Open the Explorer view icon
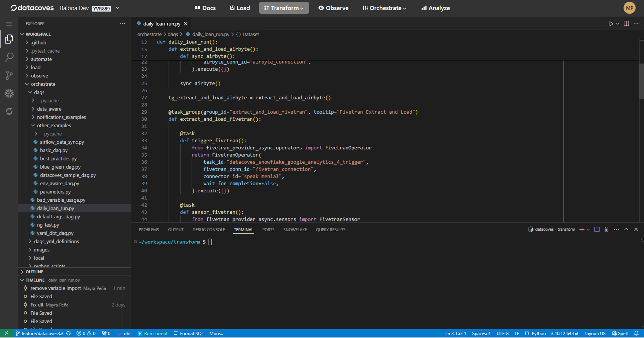This screenshot has width=644, height=338. [9, 39]
